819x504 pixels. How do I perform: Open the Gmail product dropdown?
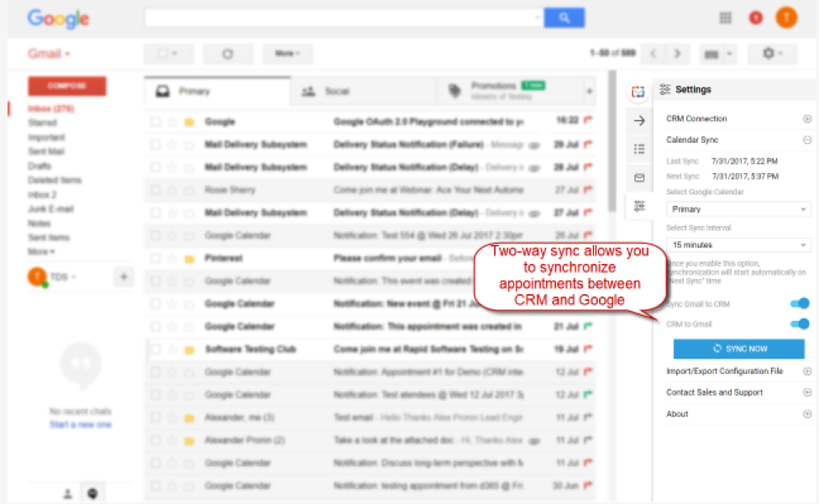pyautogui.click(x=49, y=54)
